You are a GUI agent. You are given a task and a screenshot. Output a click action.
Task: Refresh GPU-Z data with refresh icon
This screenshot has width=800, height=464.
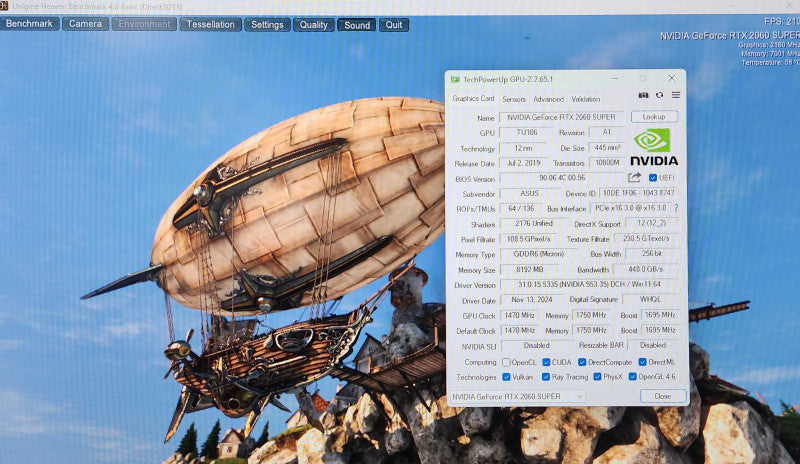point(660,95)
